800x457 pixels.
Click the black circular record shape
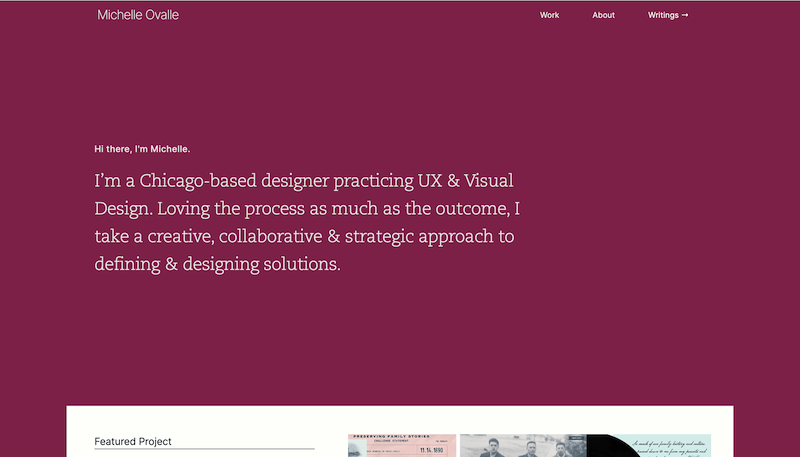coord(612,447)
